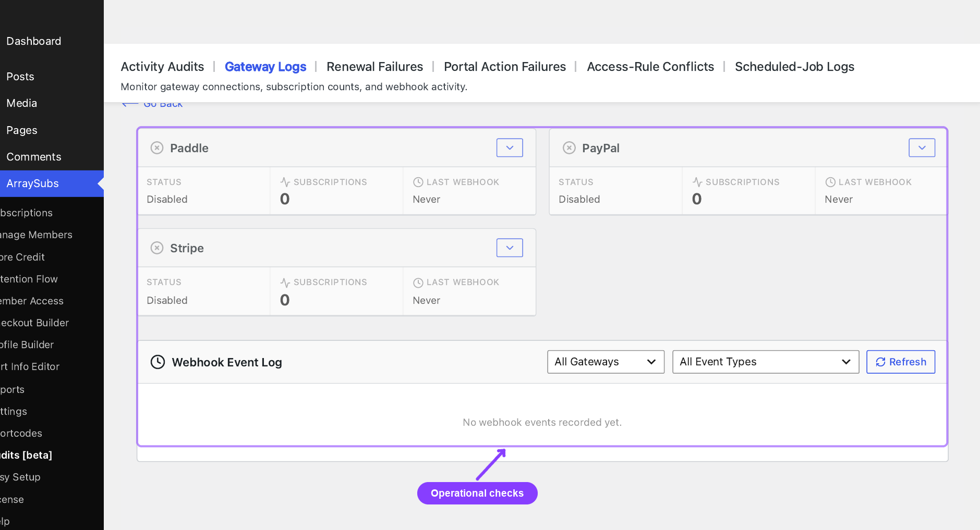
Task: Click the Go Back link
Action: coord(153,104)
